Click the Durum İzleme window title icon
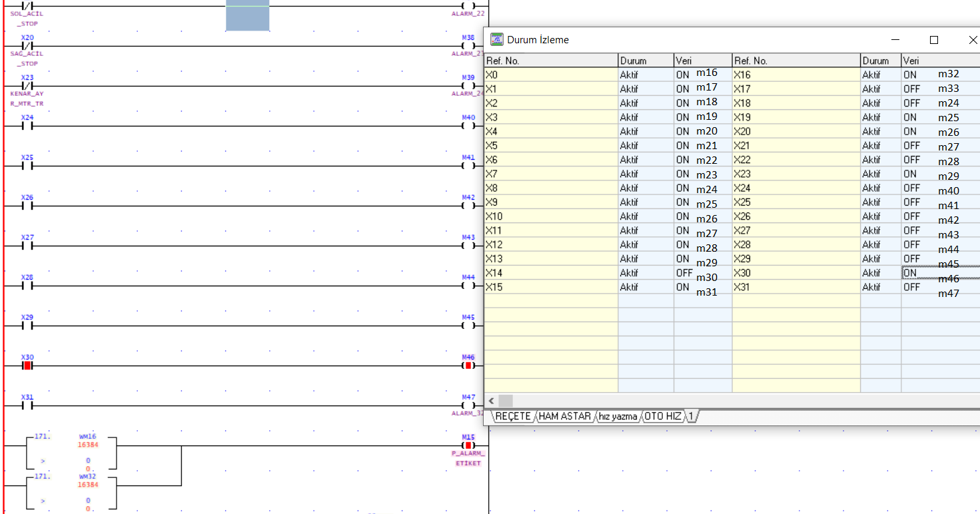The image size is (980, 514). tap(497, 39)
